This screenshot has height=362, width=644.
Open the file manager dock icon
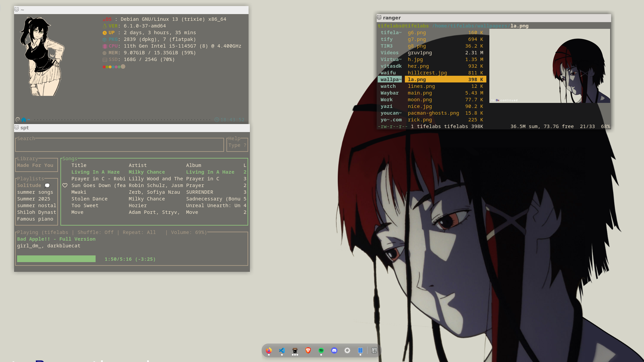(x=360, y=350)
